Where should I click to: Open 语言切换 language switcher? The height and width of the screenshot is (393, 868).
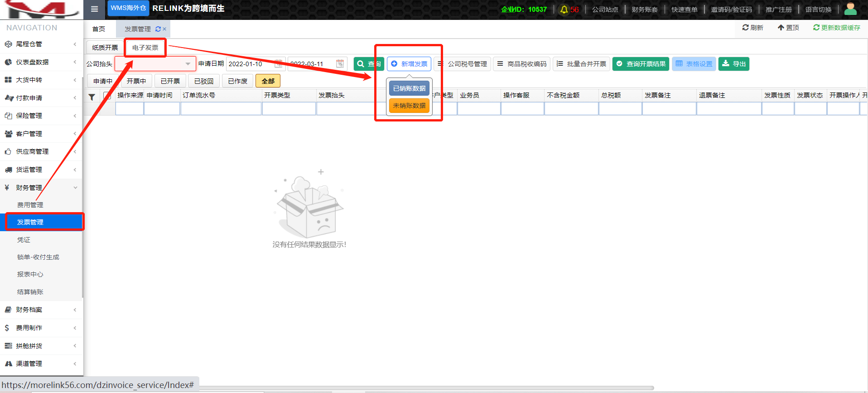pos(818,10)
